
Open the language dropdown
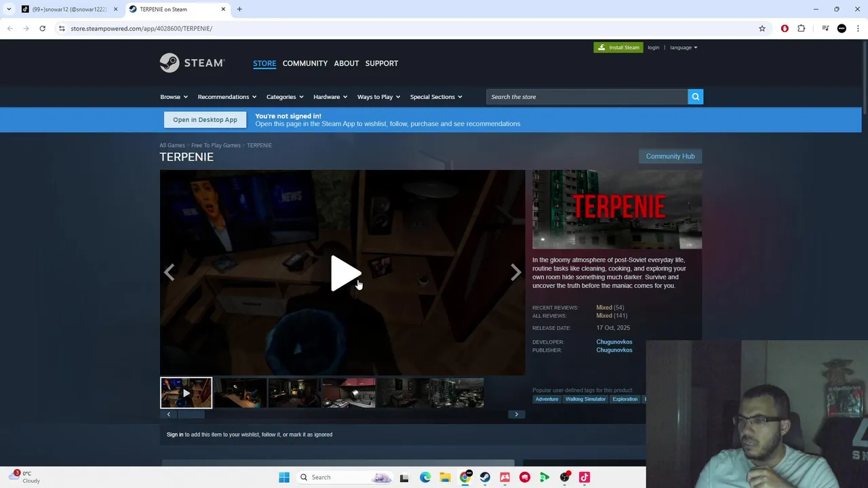[684, 47]
